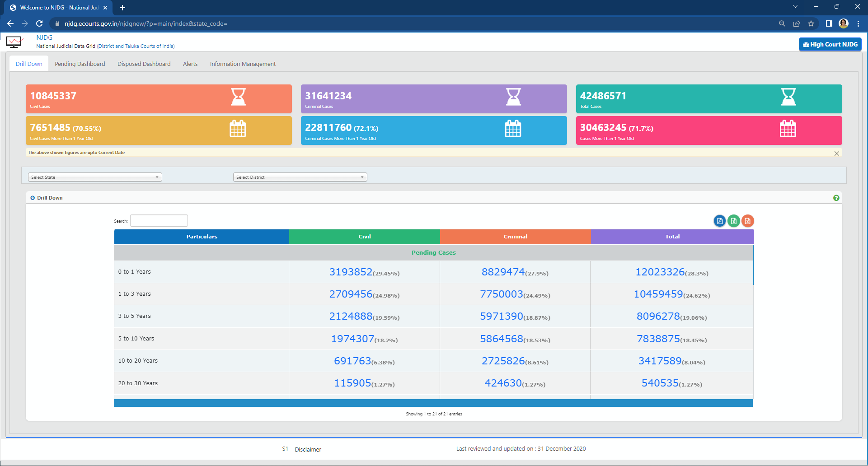868x466 pixels.
Task: Bookmark this page with the star icon
Action: (811, 23)
